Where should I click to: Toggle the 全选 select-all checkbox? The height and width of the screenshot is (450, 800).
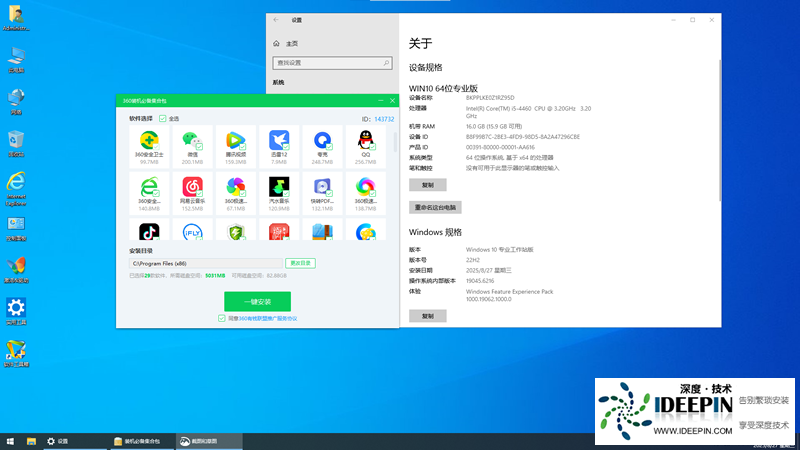pos(162,118)
